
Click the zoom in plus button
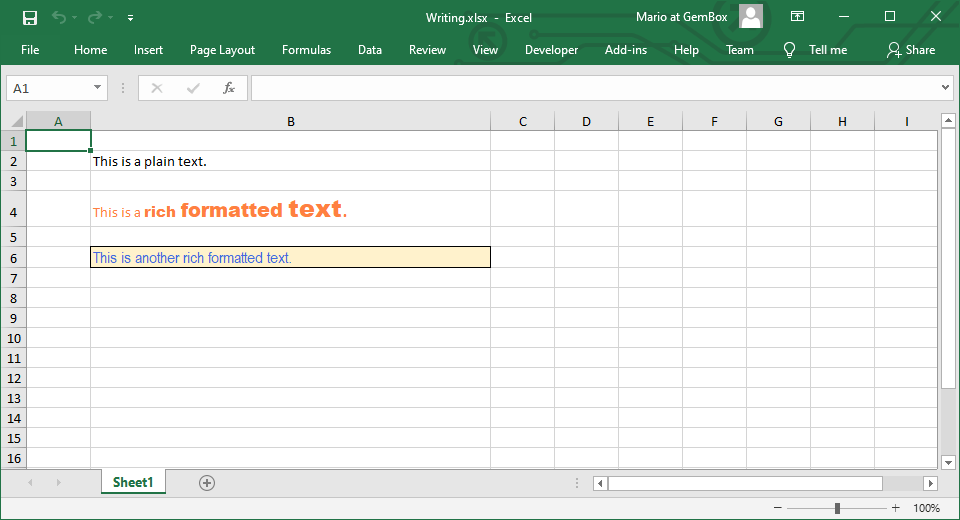click(895, 508)
